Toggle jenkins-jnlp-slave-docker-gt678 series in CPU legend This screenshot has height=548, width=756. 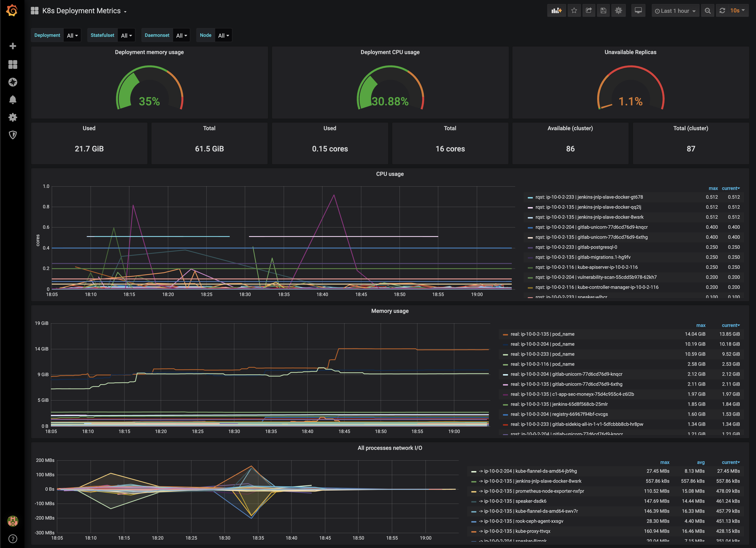[x=589, y=197]
